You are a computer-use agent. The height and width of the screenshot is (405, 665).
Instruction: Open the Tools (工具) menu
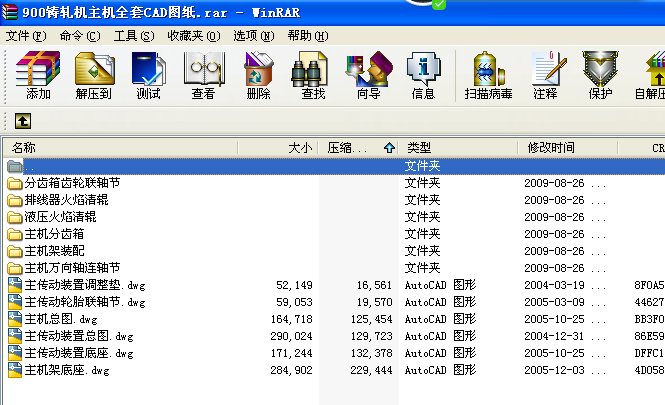pyautogui.click(x=134, y=36)
